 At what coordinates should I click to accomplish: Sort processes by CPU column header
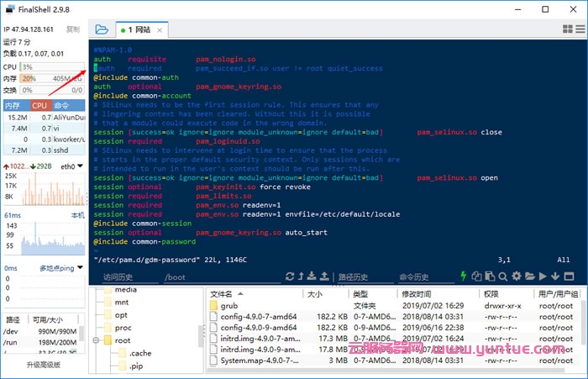click(39, 106)
